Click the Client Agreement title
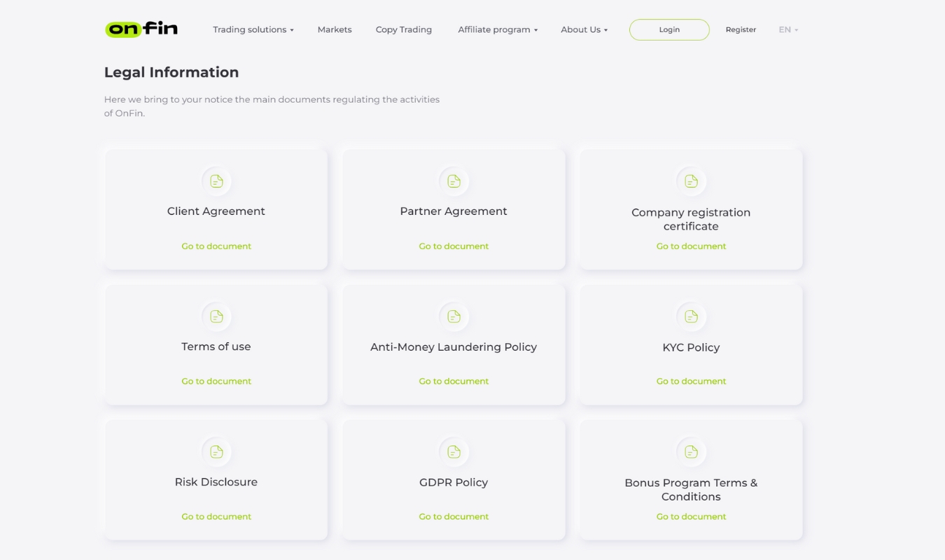 (216, 211)
